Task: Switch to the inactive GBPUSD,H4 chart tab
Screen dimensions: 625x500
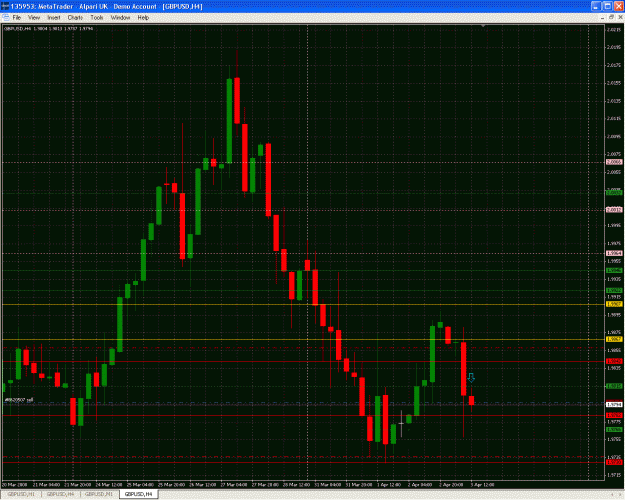Action: [61, 494]
